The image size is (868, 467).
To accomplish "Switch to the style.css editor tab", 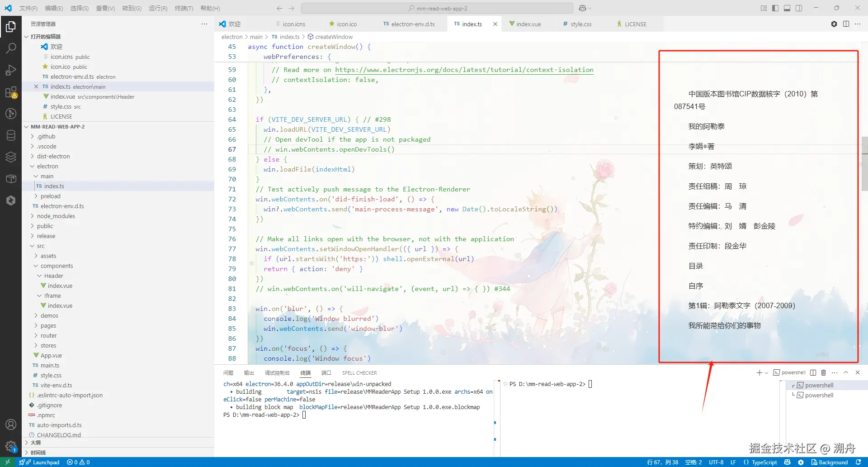I will (580, 24).
